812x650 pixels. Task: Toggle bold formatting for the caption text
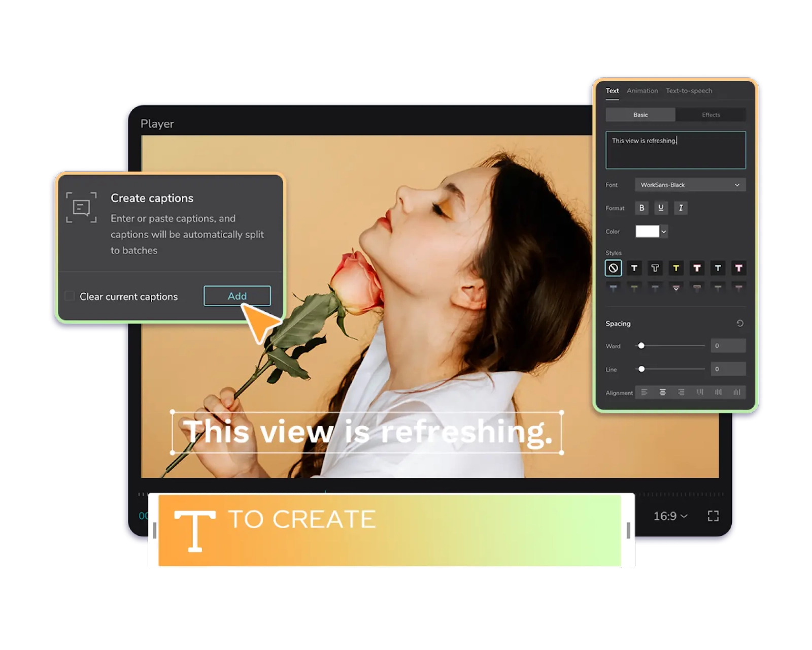tap(642, 208)
